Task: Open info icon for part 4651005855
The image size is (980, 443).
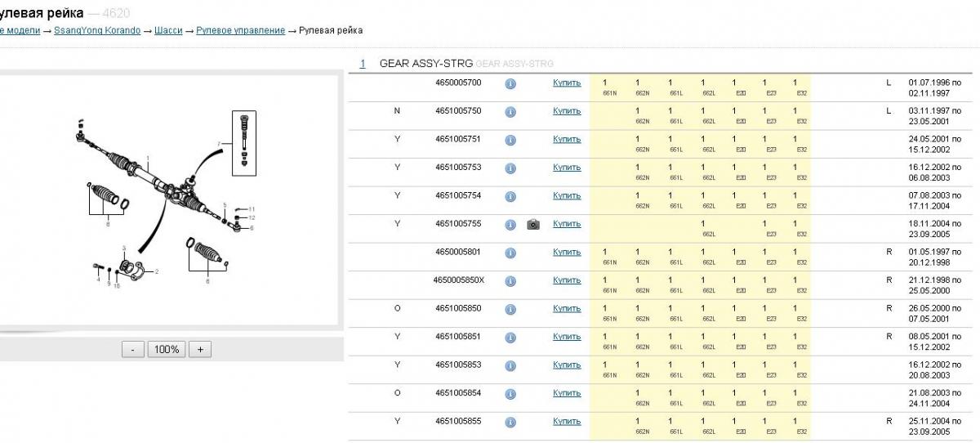Action: pyautogui.click(x=510, y=422)
